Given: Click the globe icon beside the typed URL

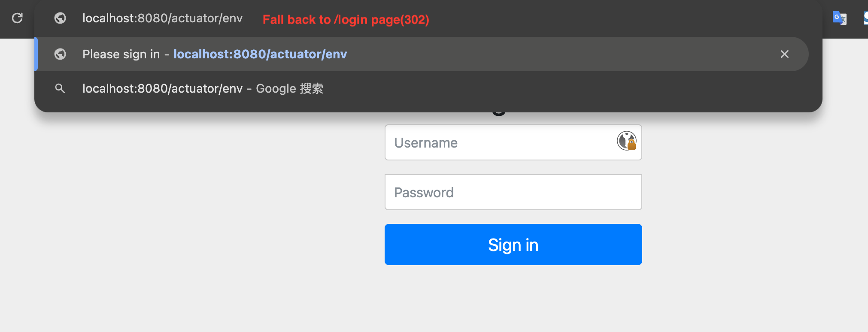Looking at the screenshot, I should click(x=60, y=18).
